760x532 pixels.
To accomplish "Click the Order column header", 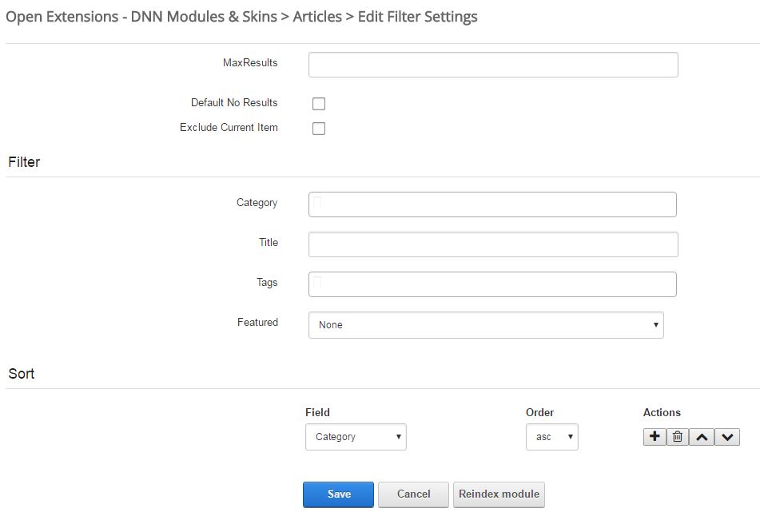I will click(539, 412).
